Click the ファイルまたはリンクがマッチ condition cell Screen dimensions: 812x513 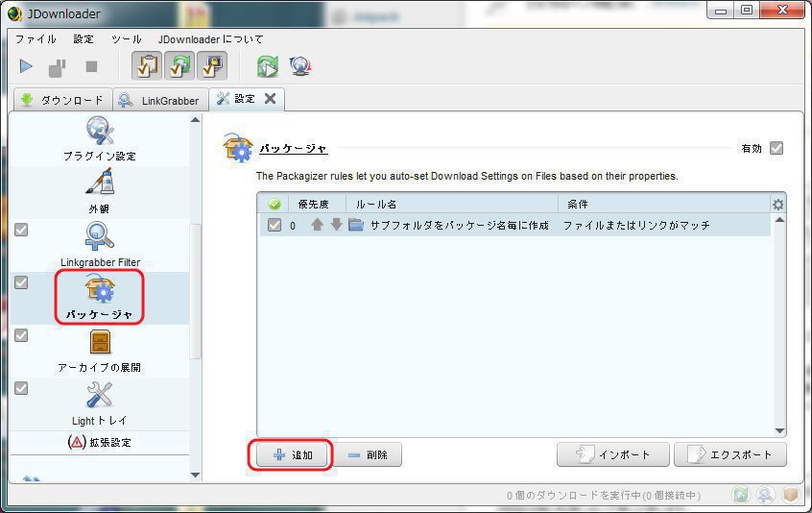636,226
